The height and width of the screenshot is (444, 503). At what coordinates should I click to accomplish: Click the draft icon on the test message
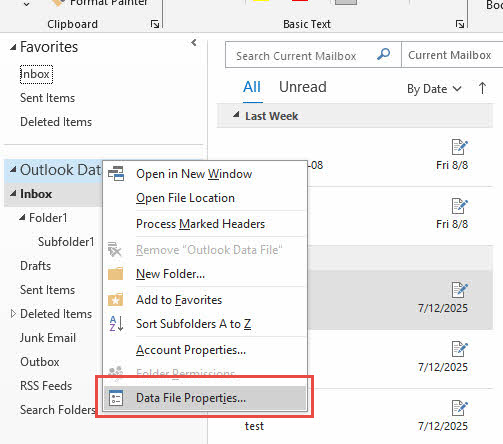tap(459, 408)
